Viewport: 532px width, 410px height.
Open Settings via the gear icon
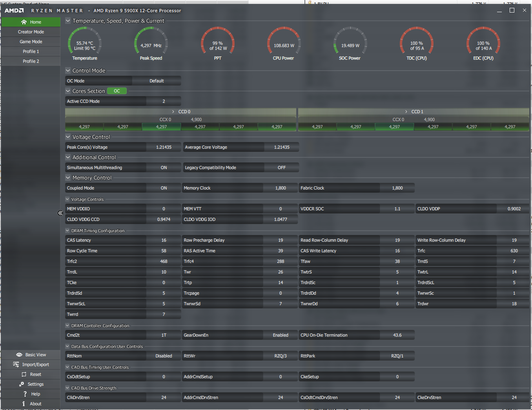[x=22, y=384]
